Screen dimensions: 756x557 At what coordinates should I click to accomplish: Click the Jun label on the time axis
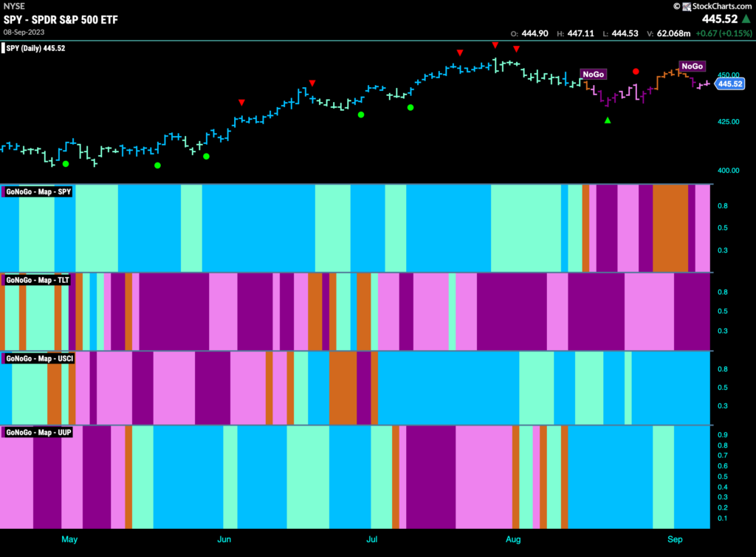point(224,539)
